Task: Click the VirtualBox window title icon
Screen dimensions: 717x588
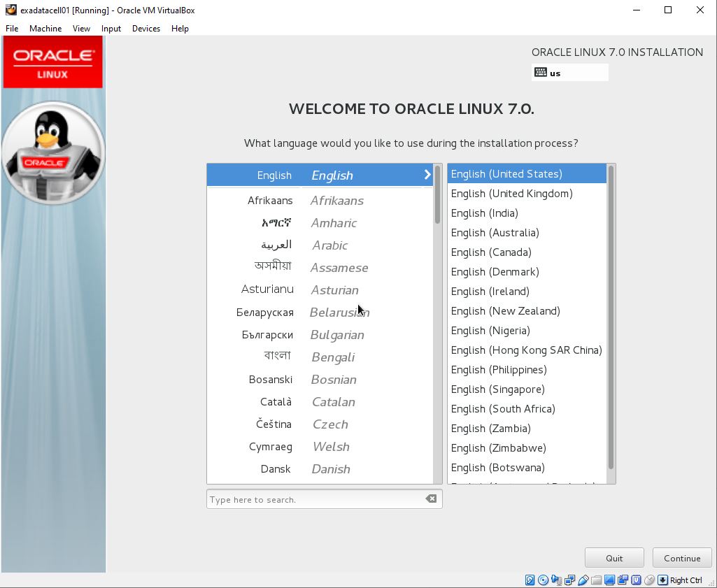Action: (11, 10)
